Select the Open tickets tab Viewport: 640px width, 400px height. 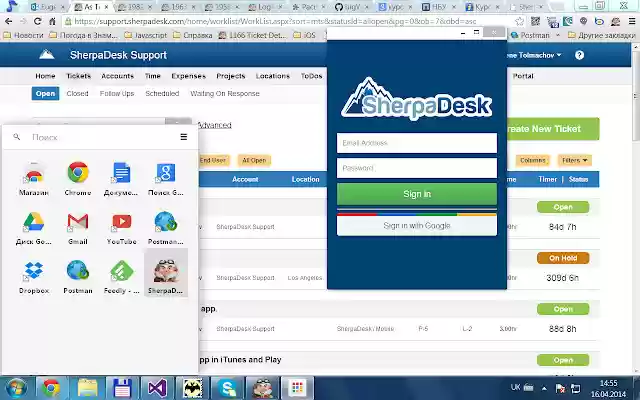(45, 93)
